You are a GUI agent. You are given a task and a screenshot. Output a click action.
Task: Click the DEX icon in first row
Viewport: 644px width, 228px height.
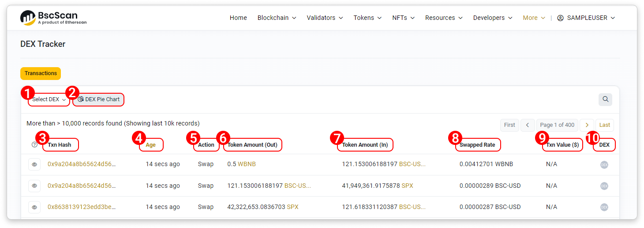click(604, 165)
